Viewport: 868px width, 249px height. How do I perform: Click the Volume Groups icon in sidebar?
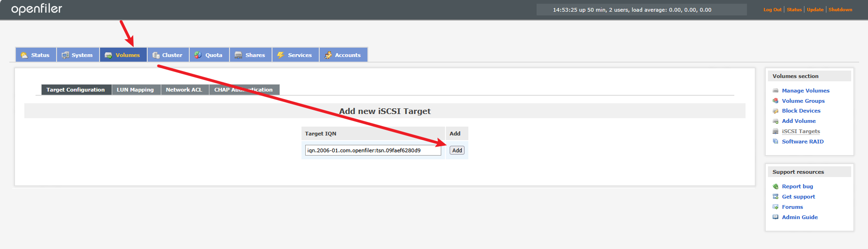pyautogui.click(x=776, y=101)
